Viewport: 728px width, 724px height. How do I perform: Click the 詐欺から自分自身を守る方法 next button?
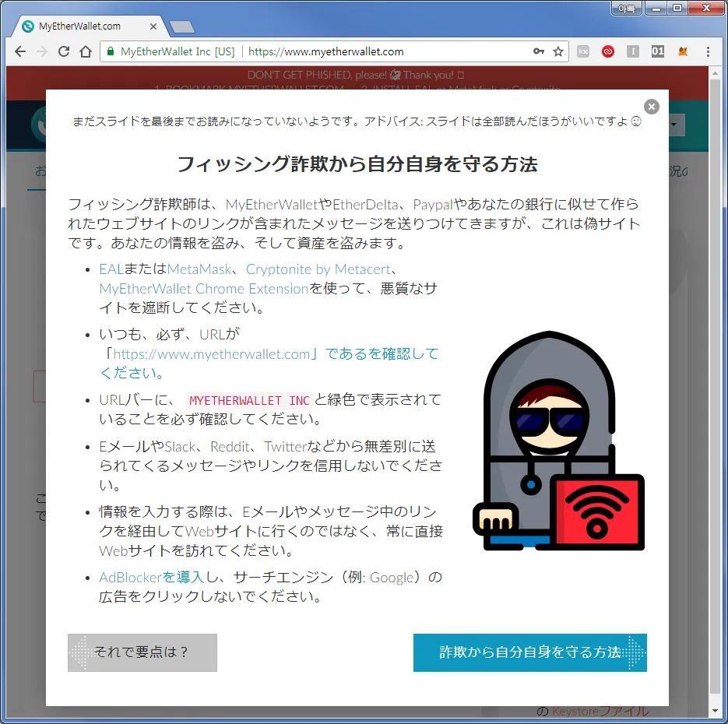(529, 652)
